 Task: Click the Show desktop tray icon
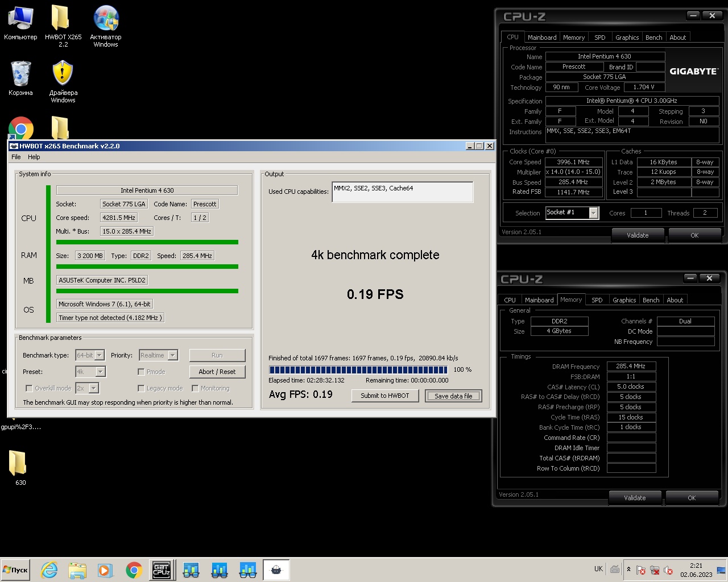click(x=721, y=570)
